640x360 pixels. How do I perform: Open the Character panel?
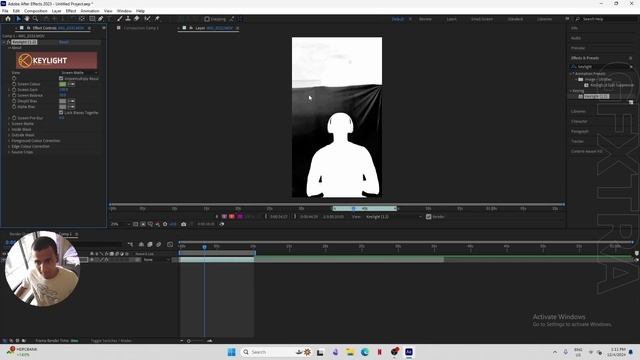click(579, 121)
